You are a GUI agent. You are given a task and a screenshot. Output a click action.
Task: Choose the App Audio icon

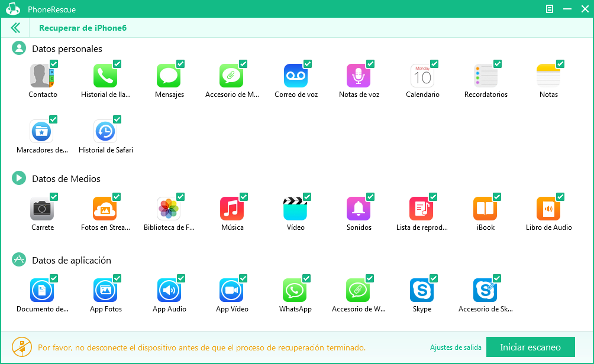coord(169,290)
